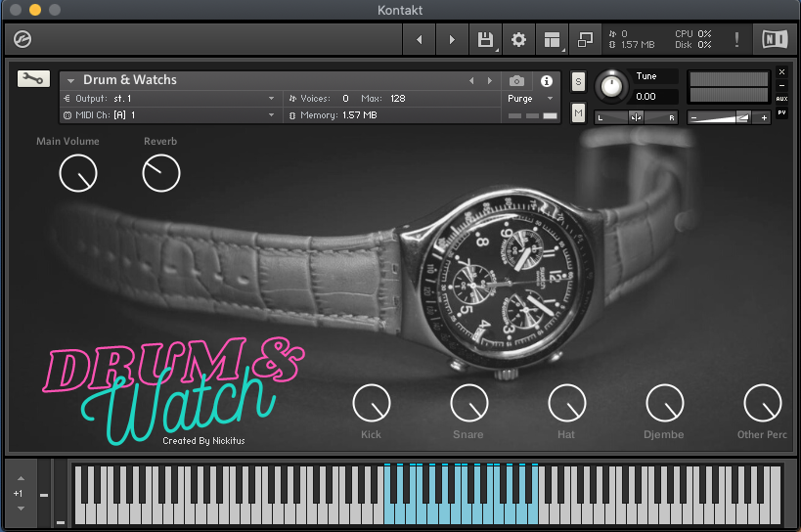Toggle the AUX sends panel

[781, 99]
